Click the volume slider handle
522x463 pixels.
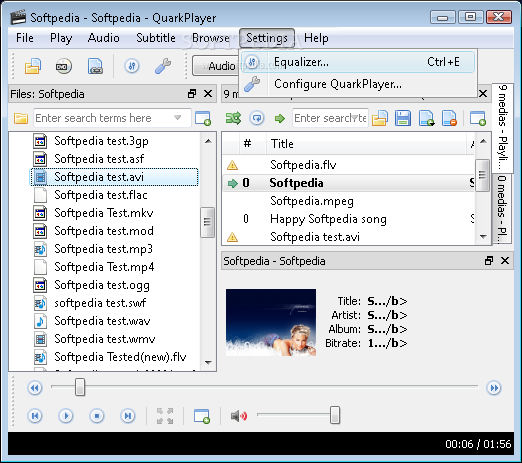tap(335, 415)
